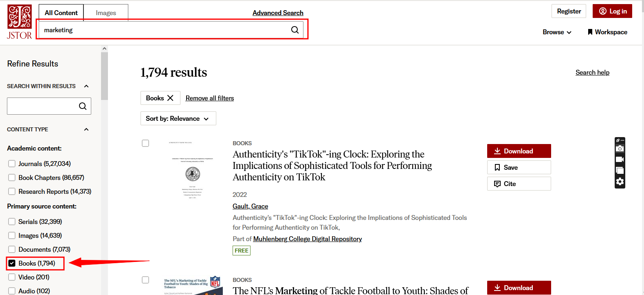Download the TikTok authenticity book
The height and width of the screenshot is (295, 644).
tap(519, 151)
